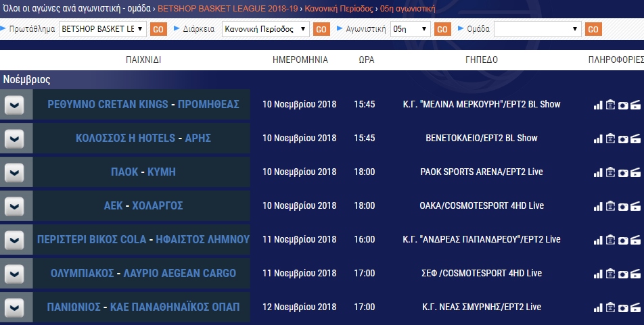Open photo camera icon for Κολοσσός - Άρης game
Screen dimensions: 644x325
(x=623, y=139)
